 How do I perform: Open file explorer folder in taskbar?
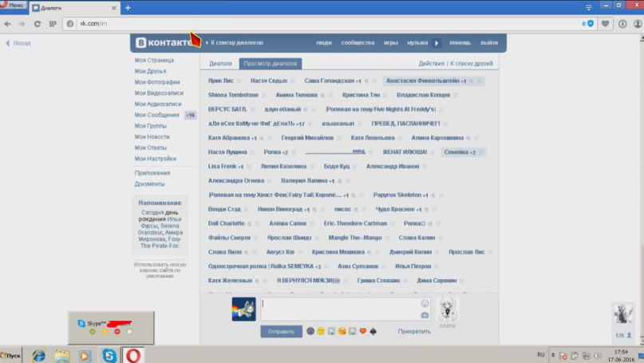(62, 356)
